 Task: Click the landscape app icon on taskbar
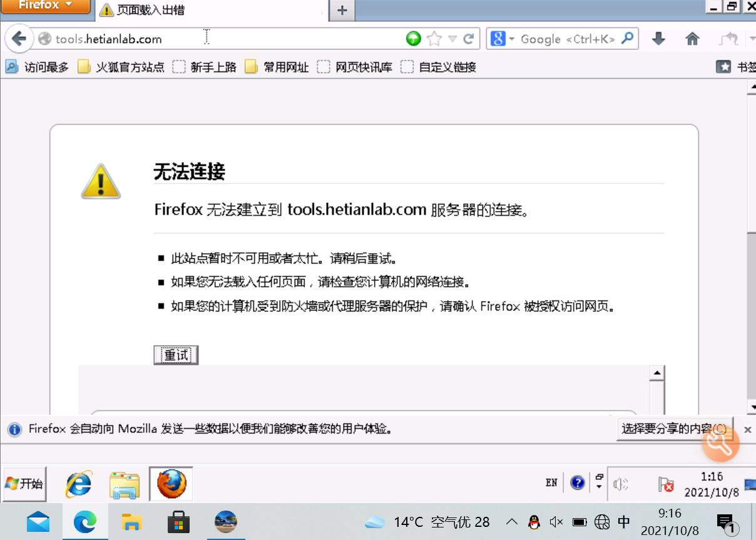pyautogui.click(x=225, y=521)
